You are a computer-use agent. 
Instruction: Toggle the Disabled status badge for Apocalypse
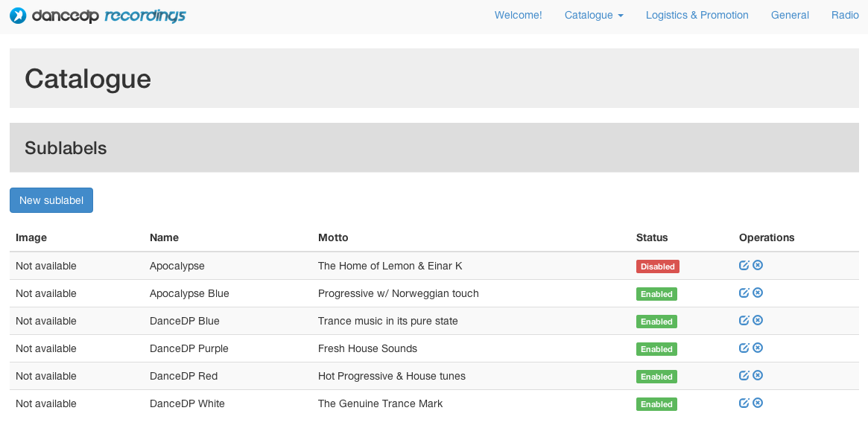[658, 266]
